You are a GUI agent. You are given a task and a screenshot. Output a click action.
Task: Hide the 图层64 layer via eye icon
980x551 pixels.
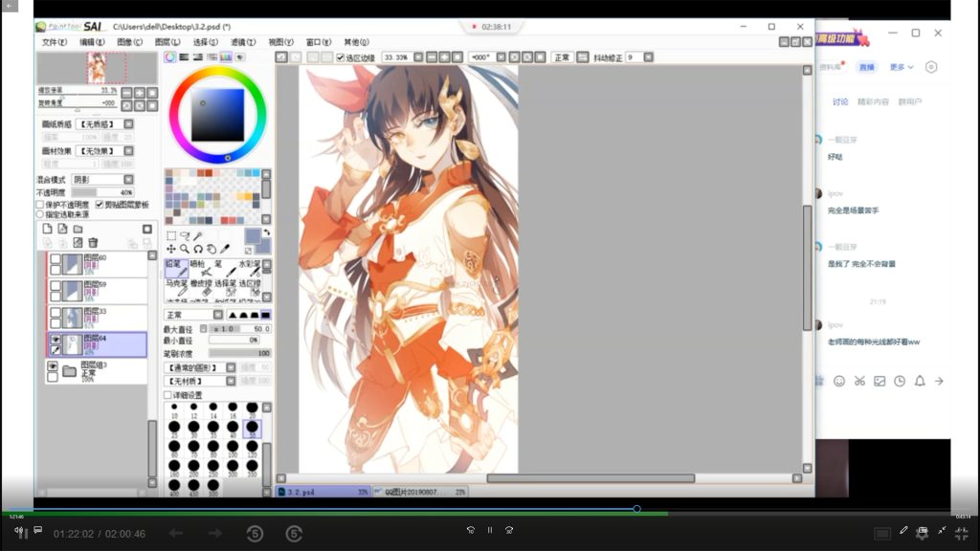click(55, 339)
